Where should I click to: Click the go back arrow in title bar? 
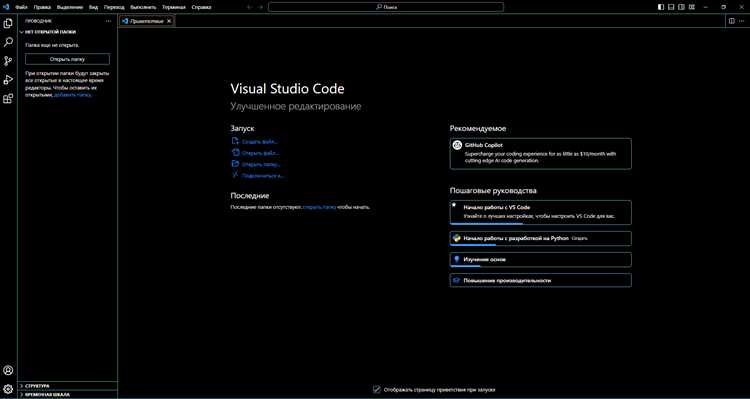pyautogui.click(x=249, y=7)
